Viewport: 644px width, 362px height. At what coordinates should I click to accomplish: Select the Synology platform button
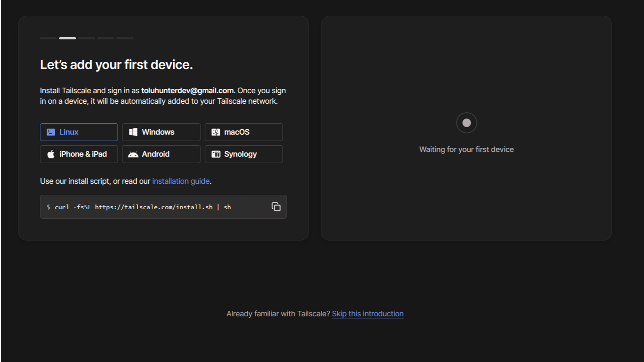coord(244,154)
